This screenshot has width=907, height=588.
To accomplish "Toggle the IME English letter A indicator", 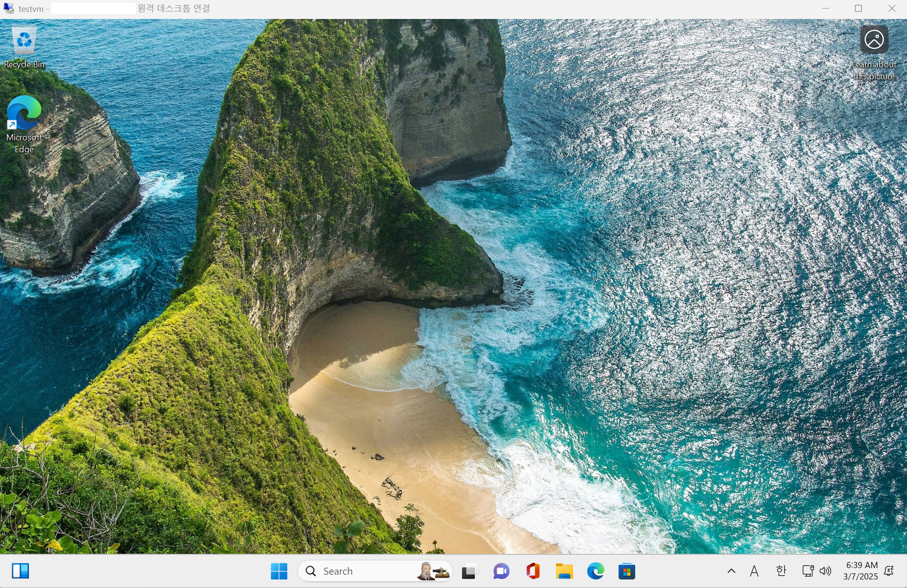I will point(754,571).
